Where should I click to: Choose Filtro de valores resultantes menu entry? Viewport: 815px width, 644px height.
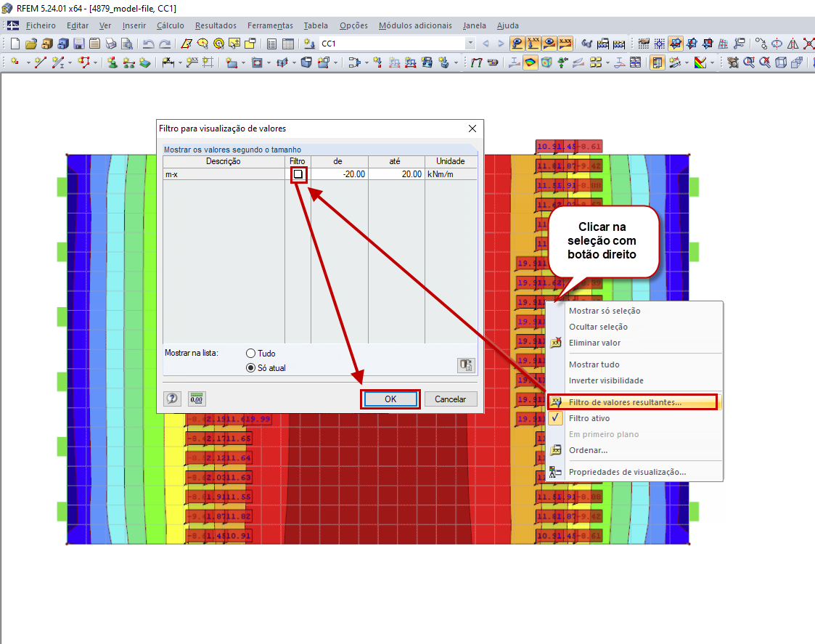click(632, 402)
